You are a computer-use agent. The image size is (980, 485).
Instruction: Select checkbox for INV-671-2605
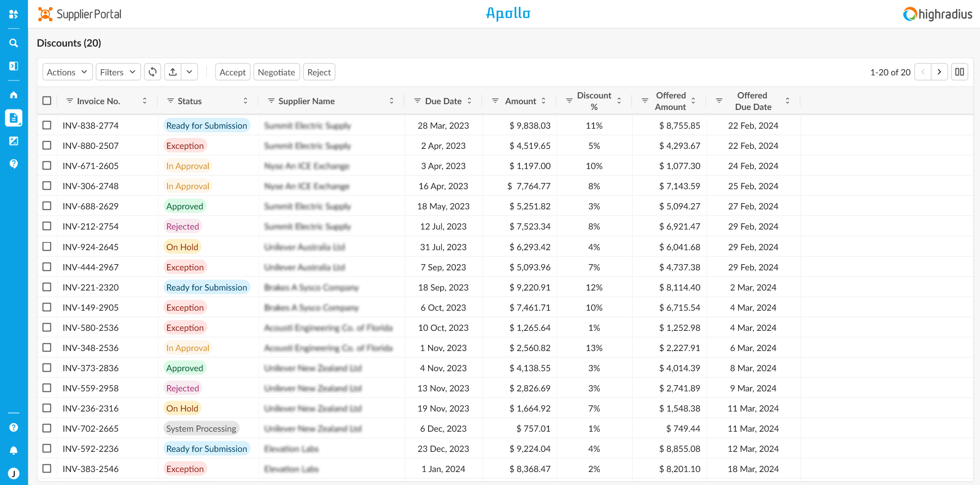[47, 166]
